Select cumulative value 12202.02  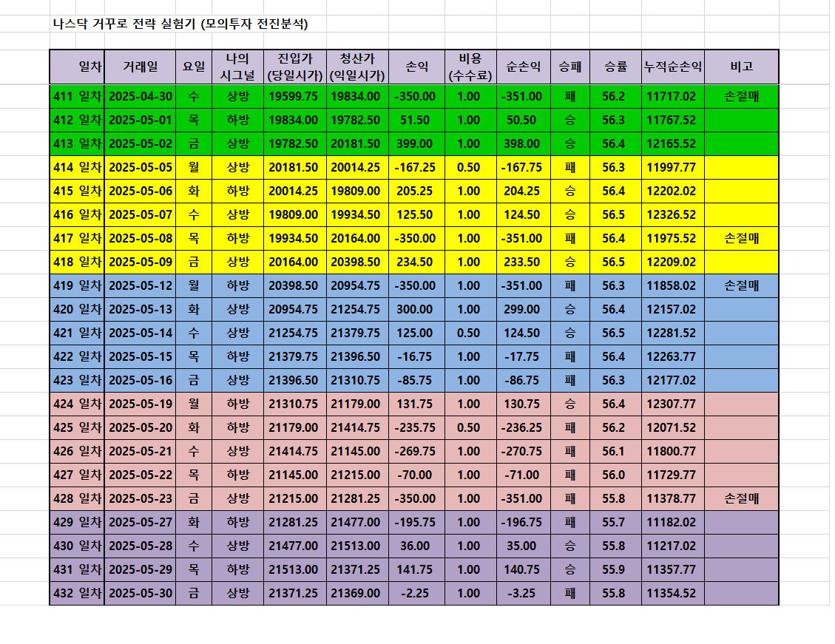tap(672, 191)
